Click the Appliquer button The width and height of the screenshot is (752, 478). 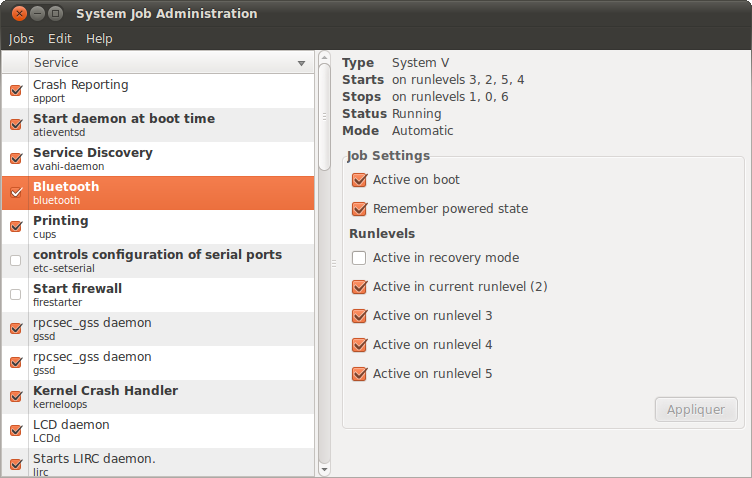(x=696, y=409)
